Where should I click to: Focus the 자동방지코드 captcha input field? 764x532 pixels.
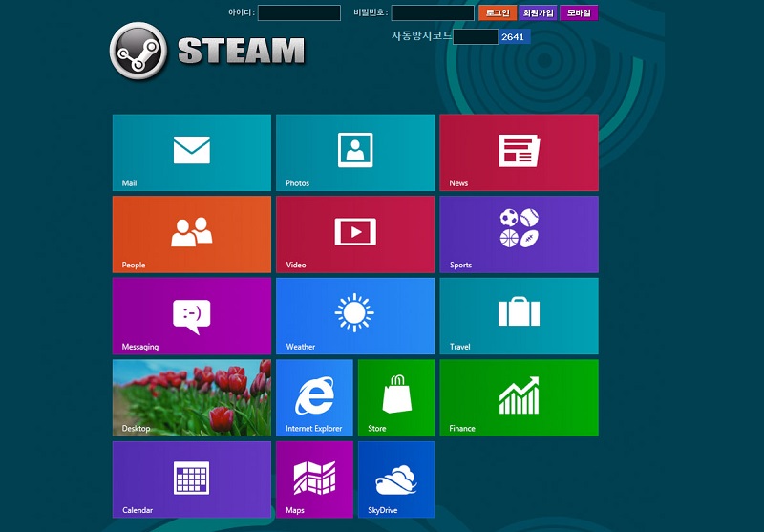pyautogui.click(x=475, y=36)
